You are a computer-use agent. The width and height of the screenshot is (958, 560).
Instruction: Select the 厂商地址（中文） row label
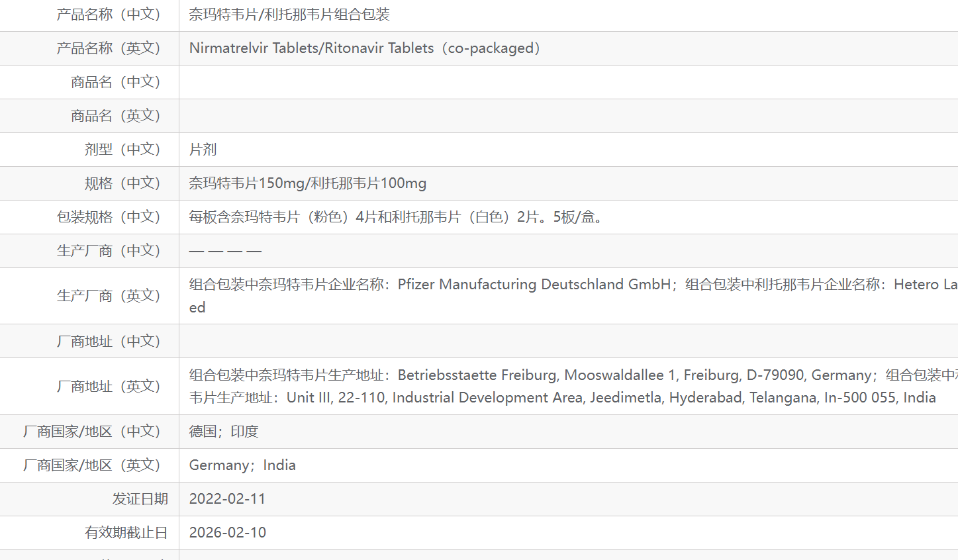(109, 342)
